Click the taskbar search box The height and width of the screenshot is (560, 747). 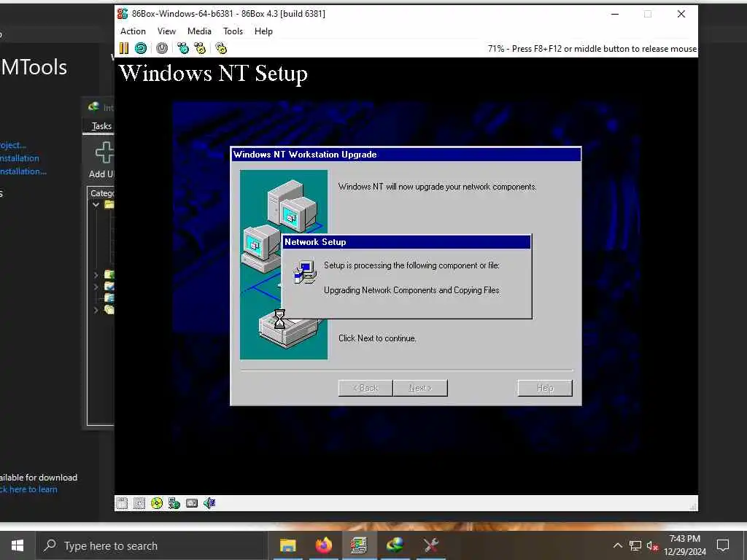click(152, 545)
